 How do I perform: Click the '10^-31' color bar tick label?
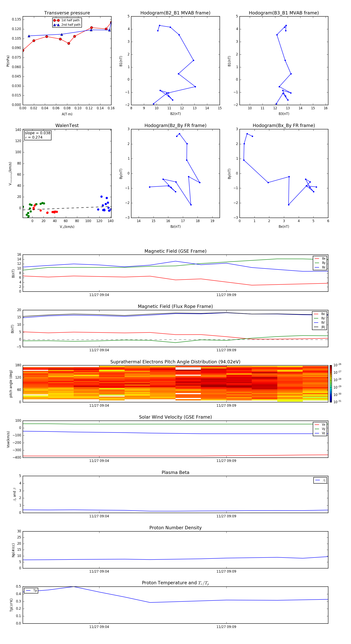[337, 402]
